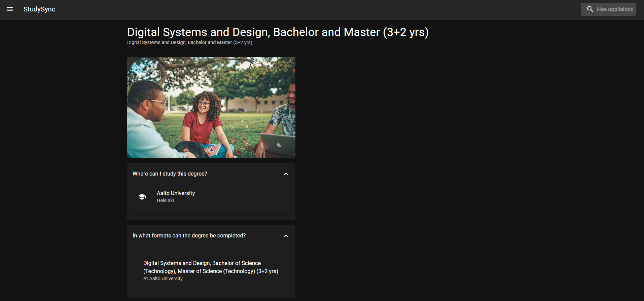Screen dimensions: 644x301
Task: Collapse 'In what formats' section chevron
Action: click(x=286, y=236)
